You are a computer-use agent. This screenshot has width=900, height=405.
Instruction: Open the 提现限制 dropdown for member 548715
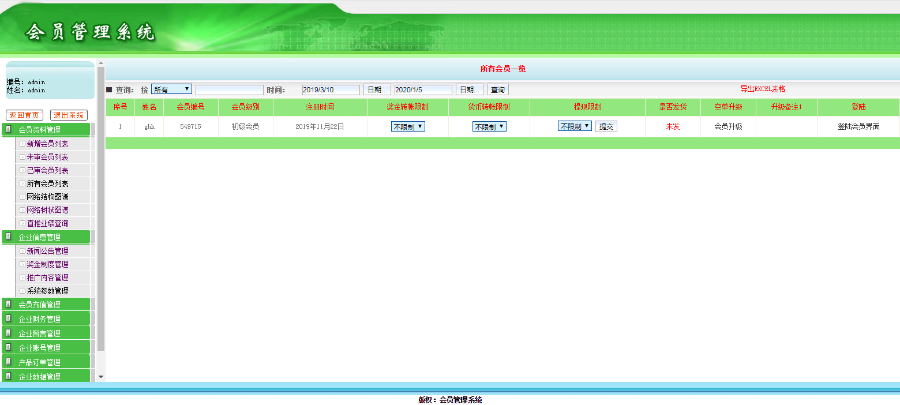pos(575,126)
